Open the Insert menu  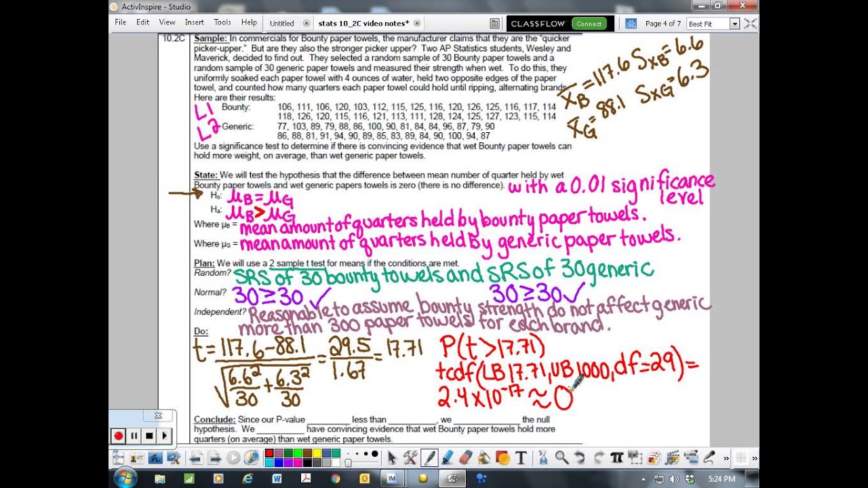194,22
